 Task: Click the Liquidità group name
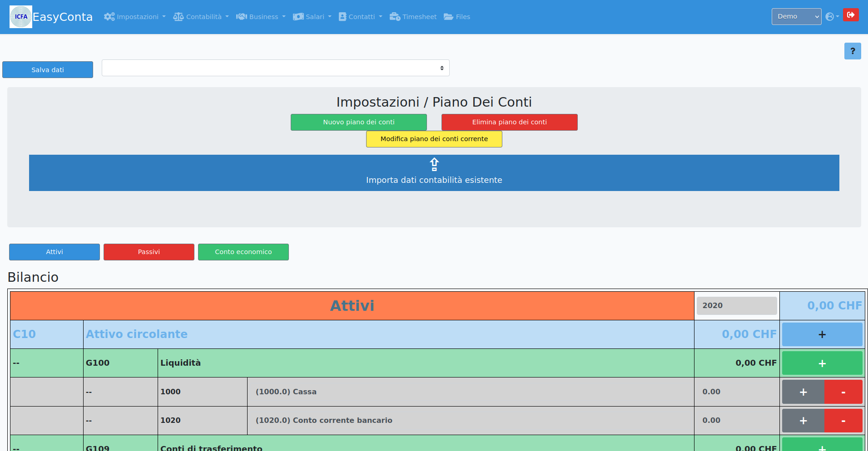point(180,363)
